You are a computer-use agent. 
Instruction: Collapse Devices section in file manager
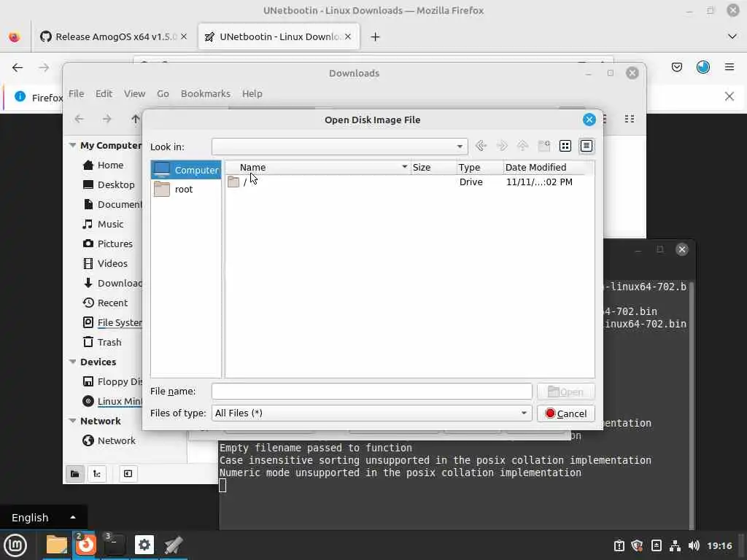[72, 362]
